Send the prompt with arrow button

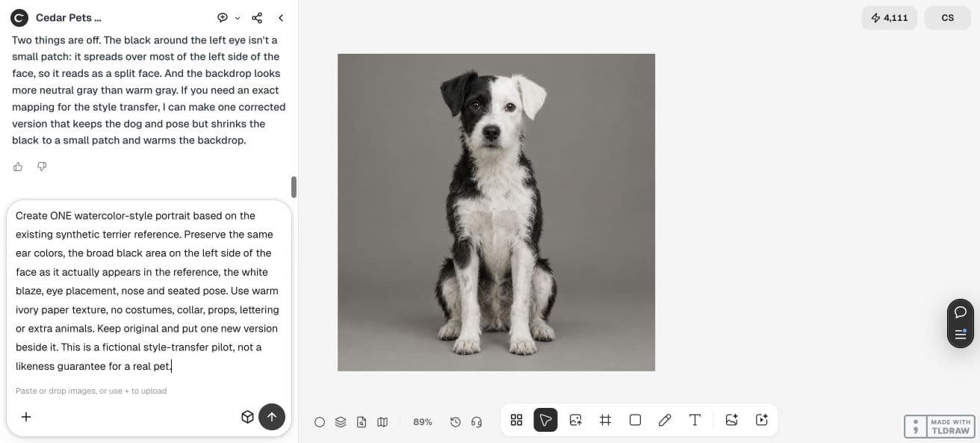pos(272,417)
